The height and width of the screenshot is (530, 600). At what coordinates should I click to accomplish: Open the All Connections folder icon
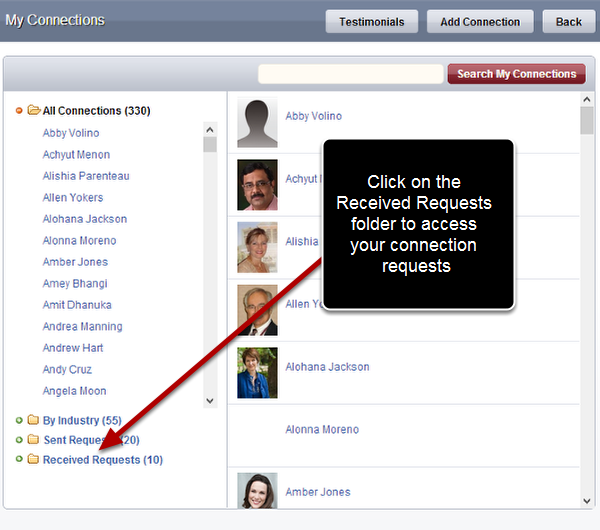tap(33, 111)
